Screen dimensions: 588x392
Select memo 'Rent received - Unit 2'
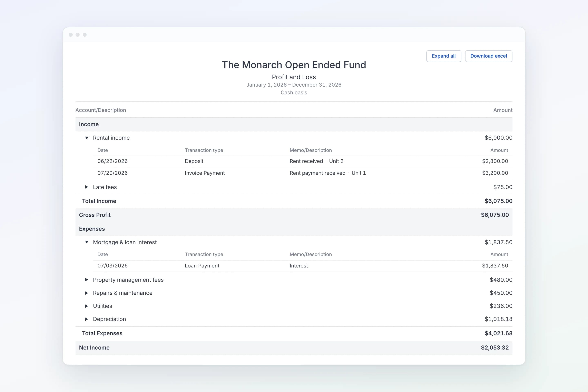click(316, 161)
